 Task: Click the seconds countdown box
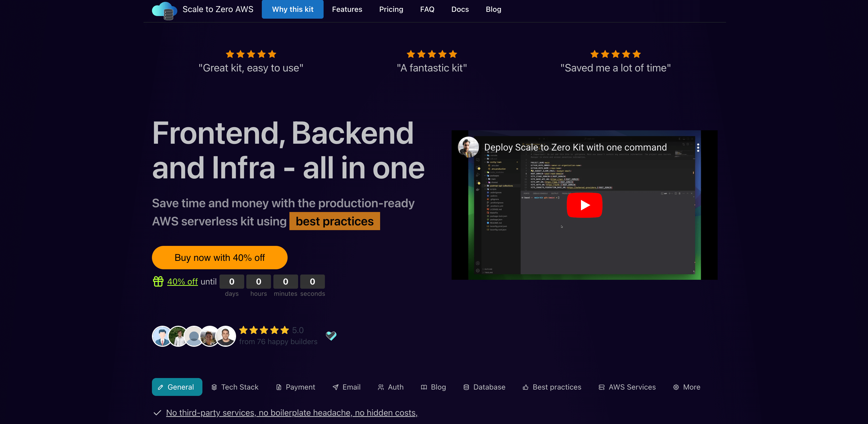[312, 282]
